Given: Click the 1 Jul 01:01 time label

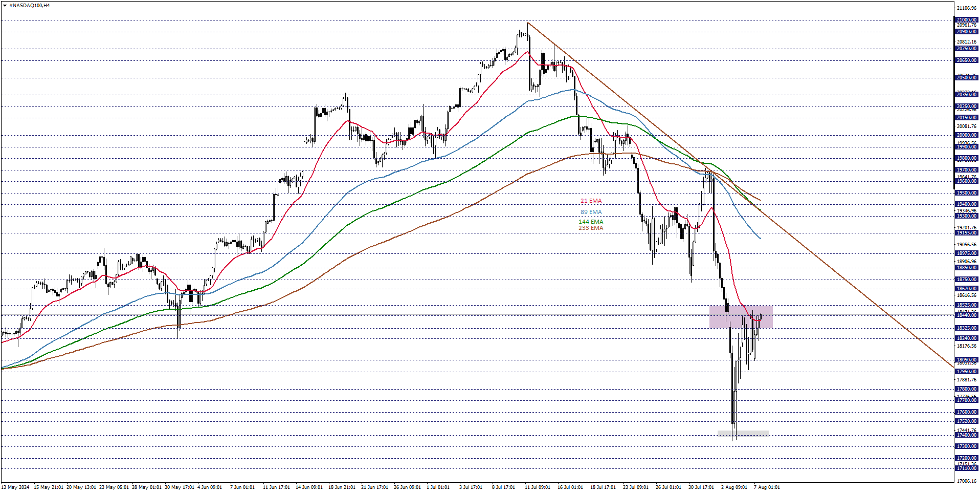Looking at the screenshot, I should coord(438,487).
